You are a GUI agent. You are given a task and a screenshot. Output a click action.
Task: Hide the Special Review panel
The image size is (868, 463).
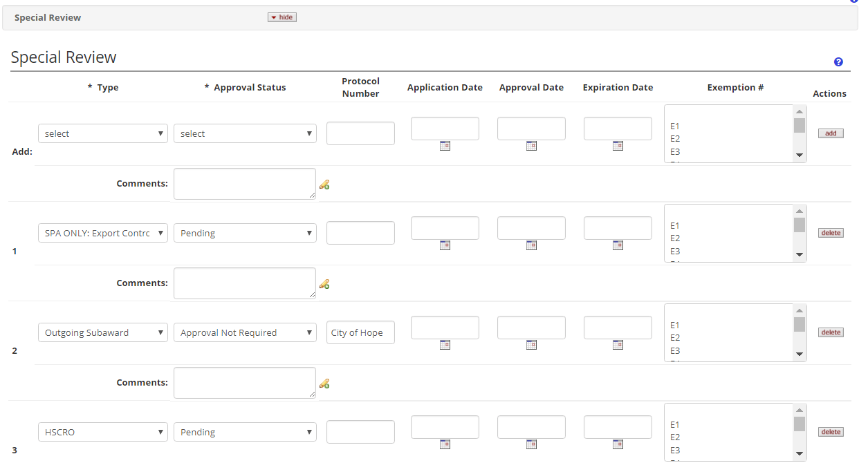tap(282, 17)
